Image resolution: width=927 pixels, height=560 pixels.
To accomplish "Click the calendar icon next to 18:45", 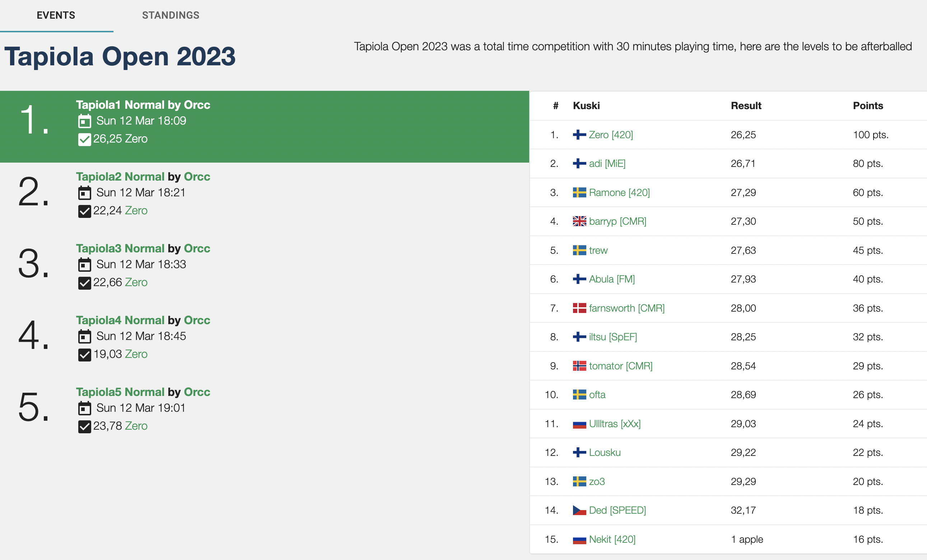I will tap(84, 337).
